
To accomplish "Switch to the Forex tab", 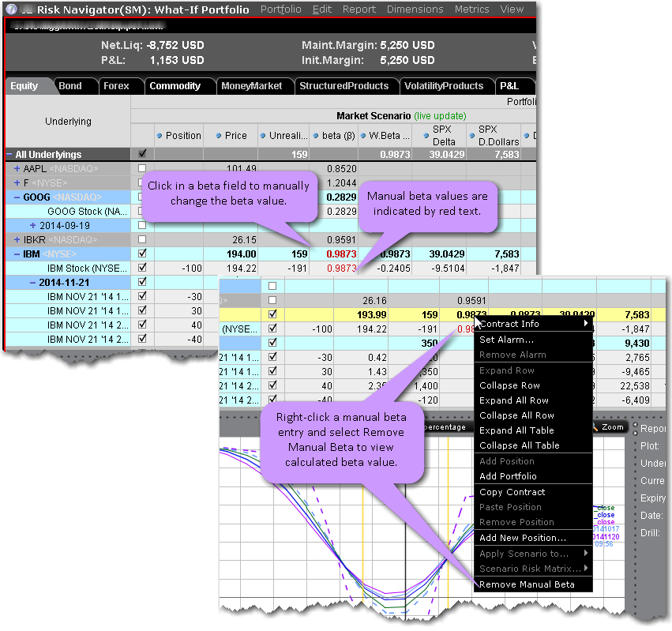I will coord(116,86).
